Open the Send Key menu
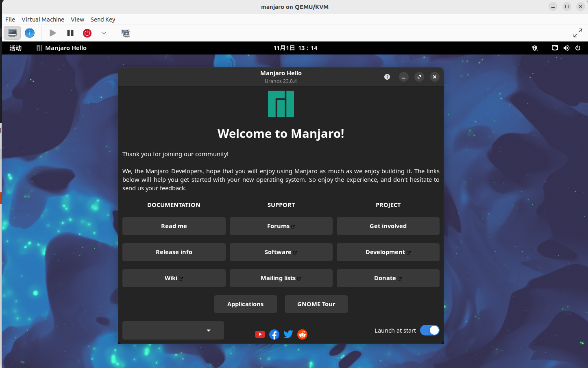This screenshot has height=368, width=588. (103, 19)
